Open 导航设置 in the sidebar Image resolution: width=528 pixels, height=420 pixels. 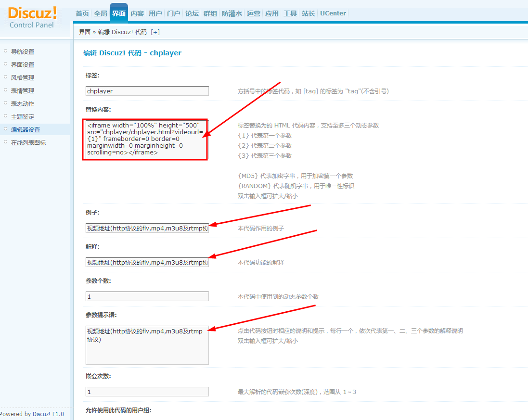coord(23,51)
